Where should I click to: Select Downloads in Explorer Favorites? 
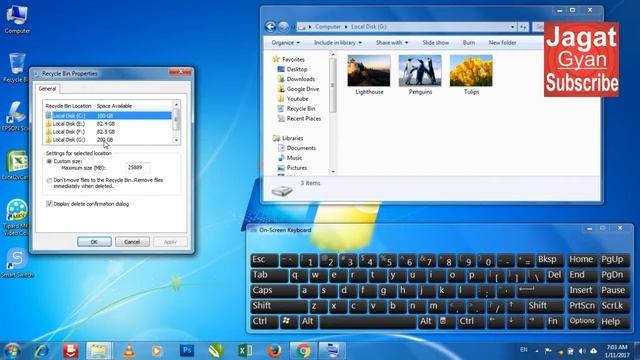pyautogui.click(x=296, y=79)
